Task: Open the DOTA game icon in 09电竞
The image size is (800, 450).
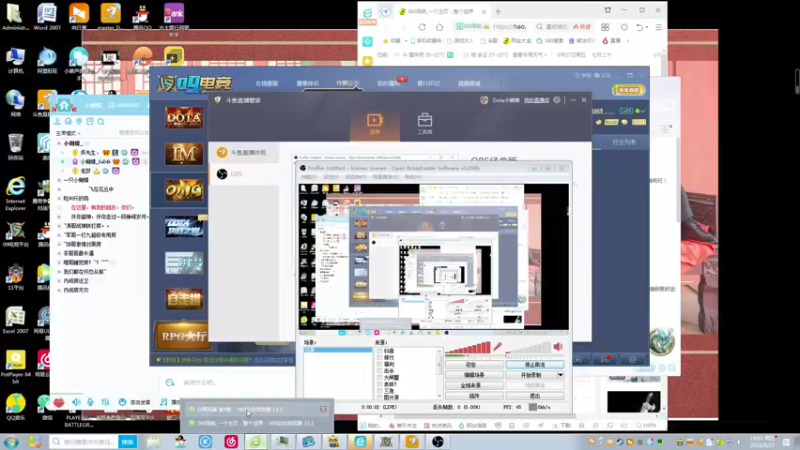Action: click(x=184, y=118)
